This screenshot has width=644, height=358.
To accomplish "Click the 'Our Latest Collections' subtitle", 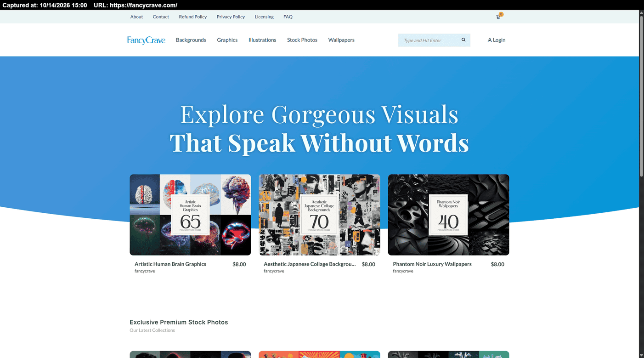I will pos(152,330).
